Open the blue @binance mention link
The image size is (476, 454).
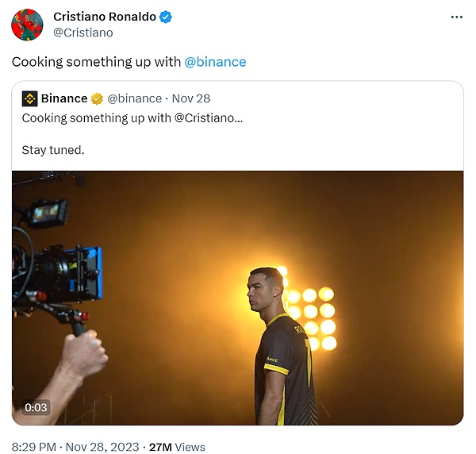tap(215, 62)
